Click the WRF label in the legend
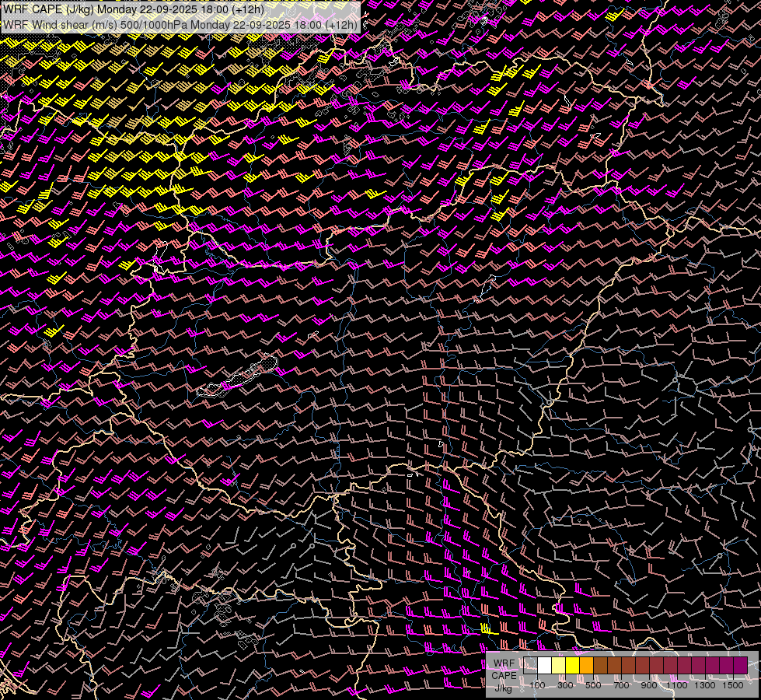The image size is (761, 700). coord(504,663)
